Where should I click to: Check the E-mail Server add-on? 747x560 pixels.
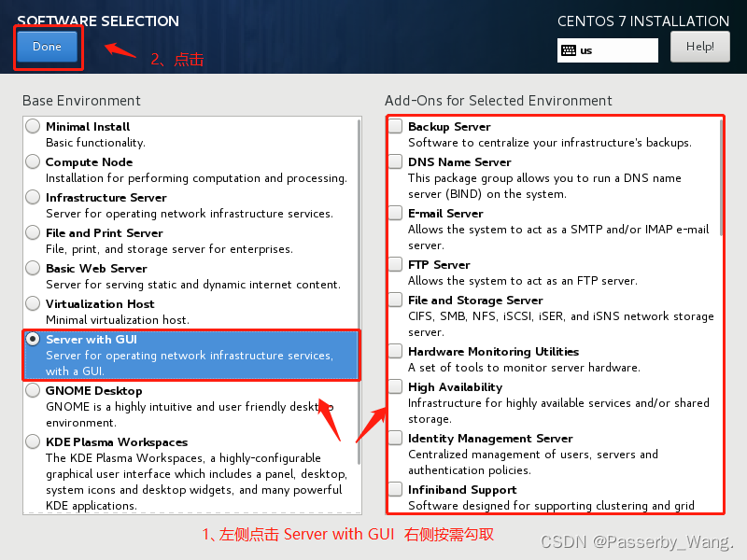395,213
